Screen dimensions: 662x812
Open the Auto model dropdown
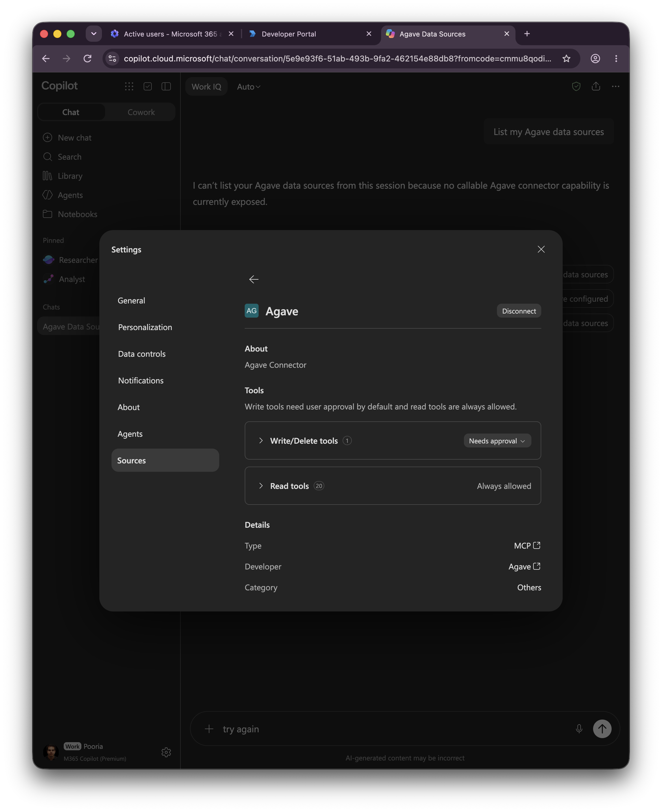[x=249, y=87]
